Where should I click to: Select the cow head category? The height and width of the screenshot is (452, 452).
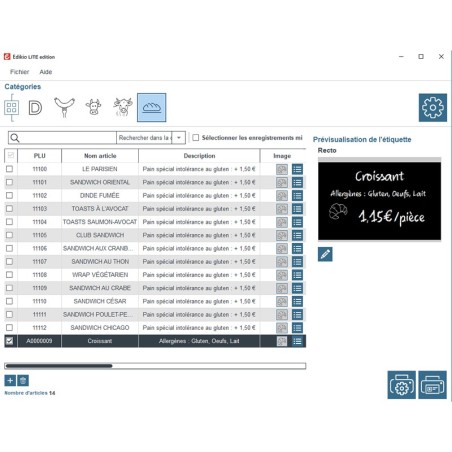pos(93,107)
